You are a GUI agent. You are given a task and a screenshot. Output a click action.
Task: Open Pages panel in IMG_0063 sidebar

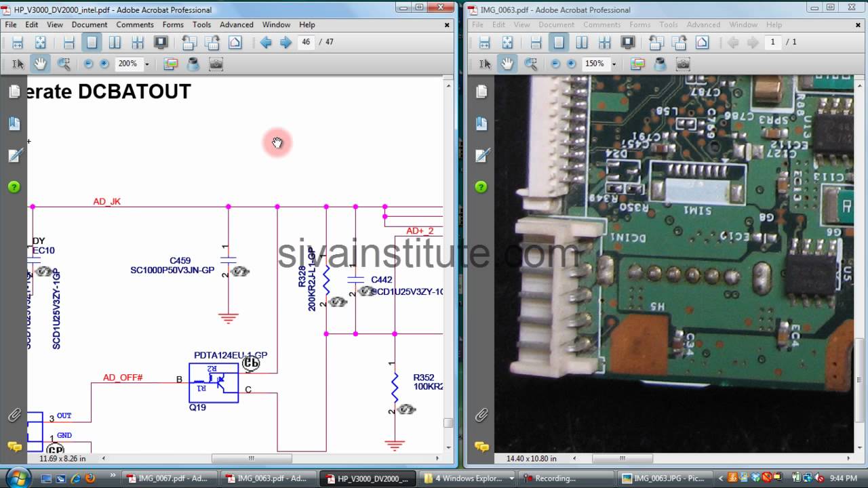click(x=481, y=91)
